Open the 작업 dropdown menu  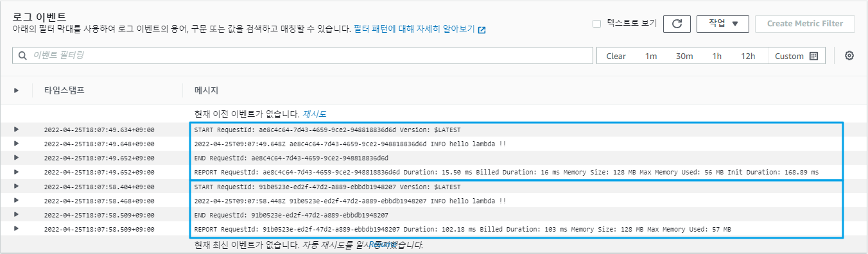click(x=724, y=24)
